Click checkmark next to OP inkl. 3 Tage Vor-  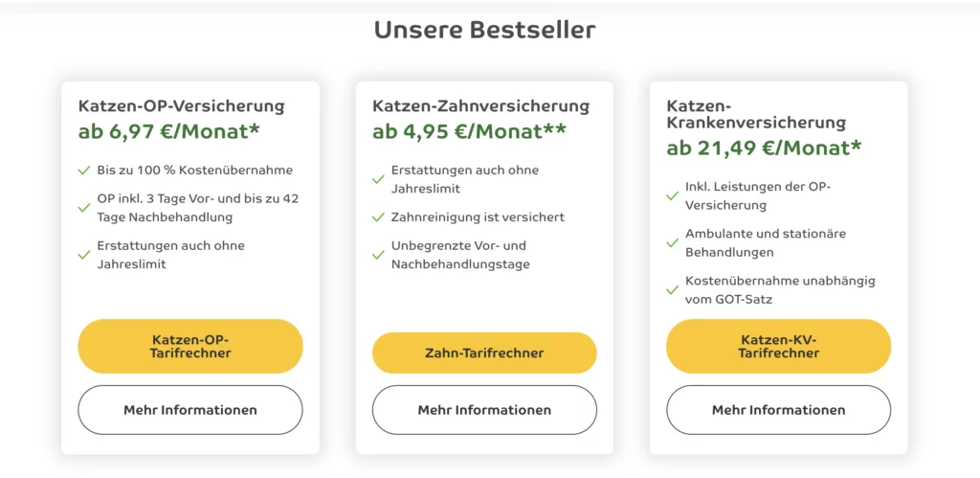coord(84,208)
